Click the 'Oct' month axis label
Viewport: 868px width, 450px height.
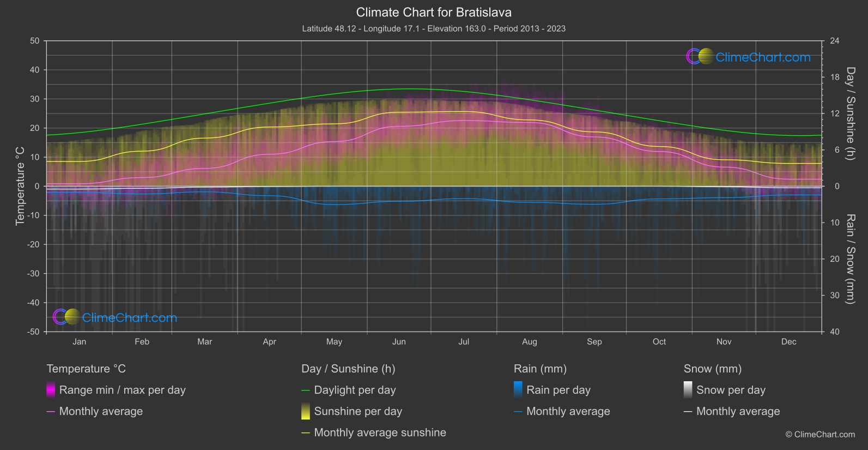pyautogui.click(x=659, y=341)
